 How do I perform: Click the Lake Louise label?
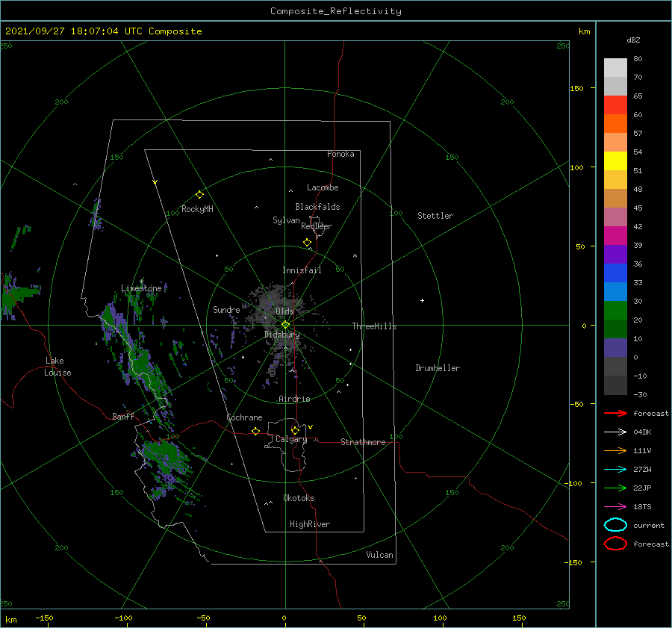(x=57, y=367)
